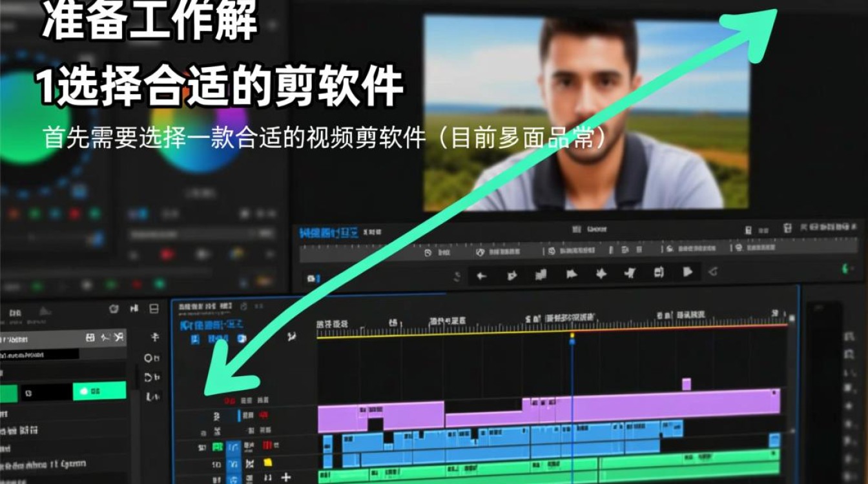Image resolution: width=868 pixels, height=484 pixels.
Task: Click the play triangle in monitor transport bar
Action: click(x=688, y=272)
